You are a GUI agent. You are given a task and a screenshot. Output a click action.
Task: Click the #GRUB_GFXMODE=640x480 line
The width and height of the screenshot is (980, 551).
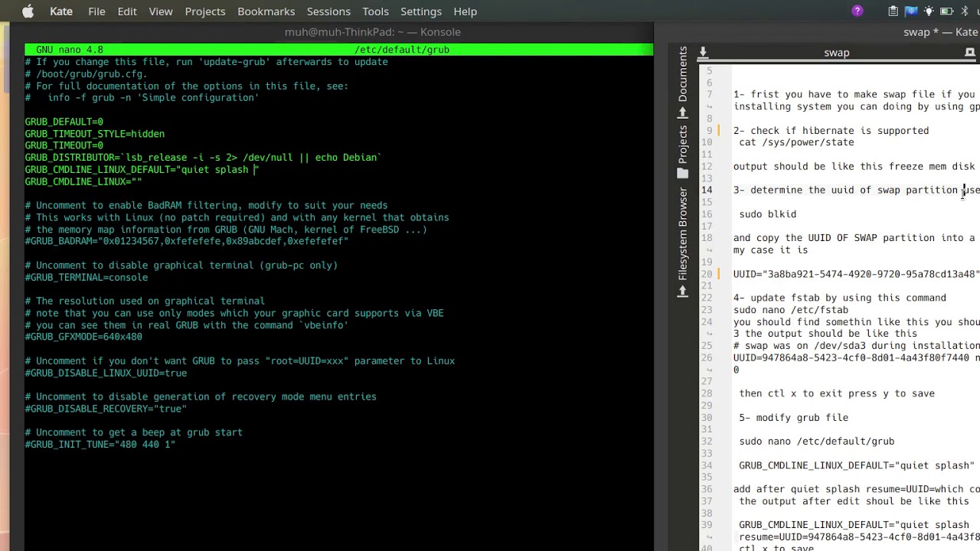[x=83, y=337]
